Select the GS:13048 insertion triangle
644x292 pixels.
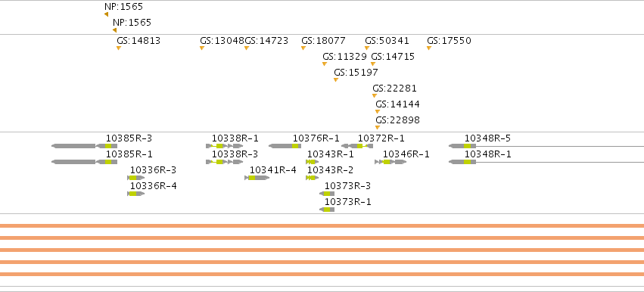coord(202,48)
